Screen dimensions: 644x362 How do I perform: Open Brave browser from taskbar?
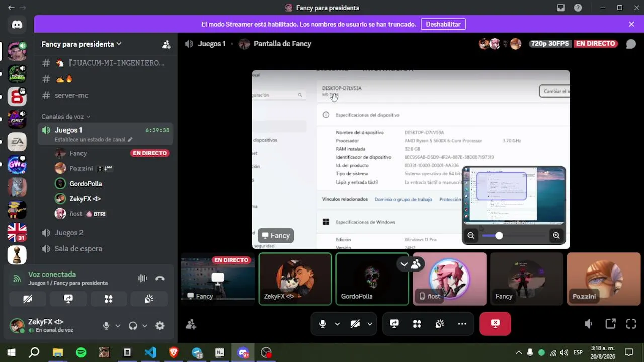coord(174,352)
